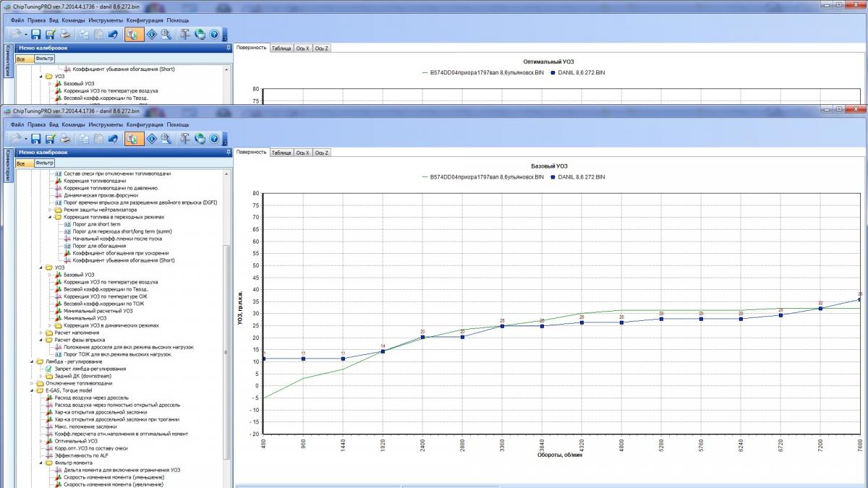Switch to the Таблица tab above Базовый УОЗ chart

[281, 153]
